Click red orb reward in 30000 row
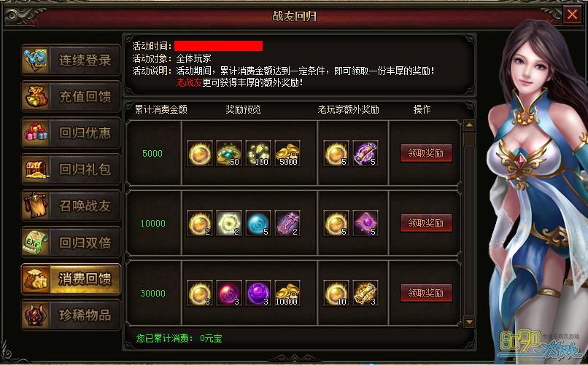This screenshot has height=365, width=588. tap(229, 293)
